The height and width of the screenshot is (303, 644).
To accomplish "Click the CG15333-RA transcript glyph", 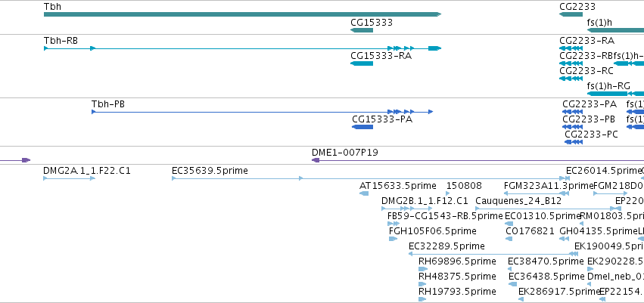I will [362, 63].
